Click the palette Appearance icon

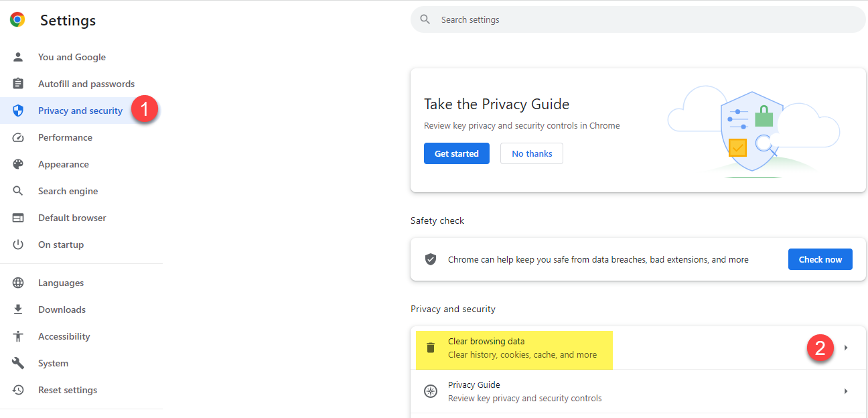[18, 164]
